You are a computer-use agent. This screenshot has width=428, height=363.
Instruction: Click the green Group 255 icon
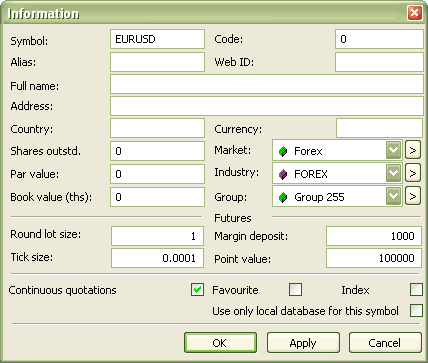point(283,197)
